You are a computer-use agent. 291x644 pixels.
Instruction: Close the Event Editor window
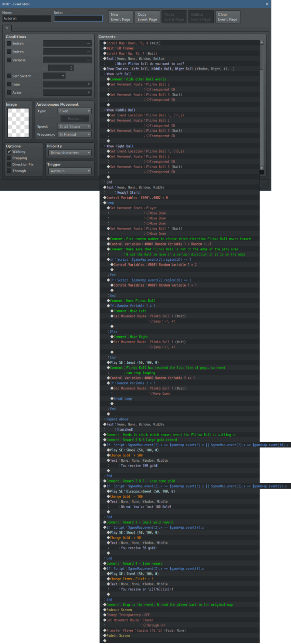coord(267,4)
